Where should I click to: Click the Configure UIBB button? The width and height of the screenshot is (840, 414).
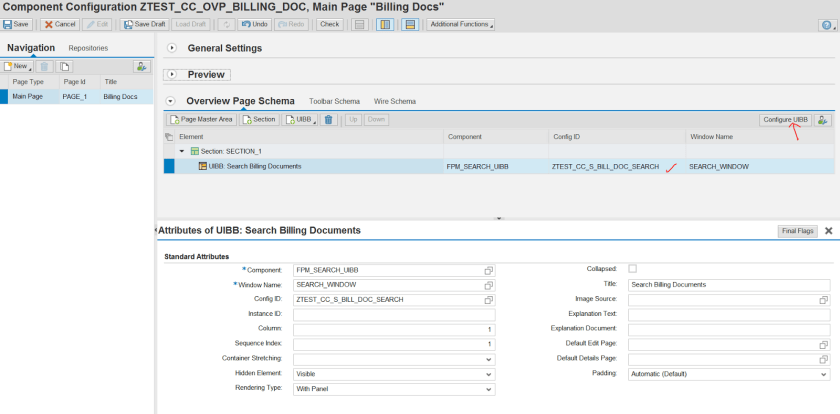[785, 119]
